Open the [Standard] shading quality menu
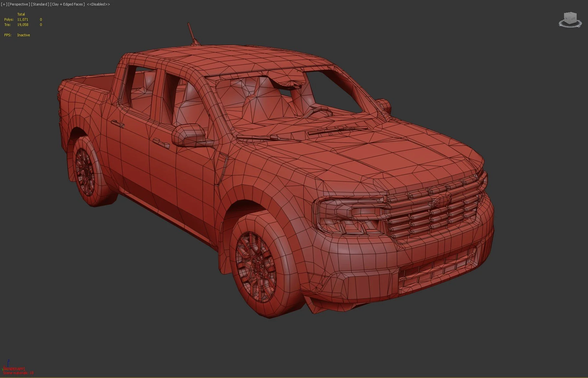 coord(40,4)
